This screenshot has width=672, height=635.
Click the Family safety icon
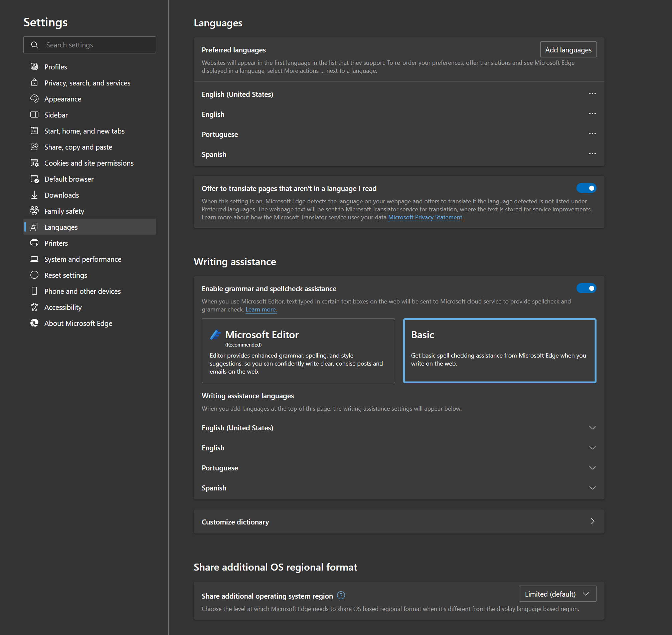click(x=34, y=211)
